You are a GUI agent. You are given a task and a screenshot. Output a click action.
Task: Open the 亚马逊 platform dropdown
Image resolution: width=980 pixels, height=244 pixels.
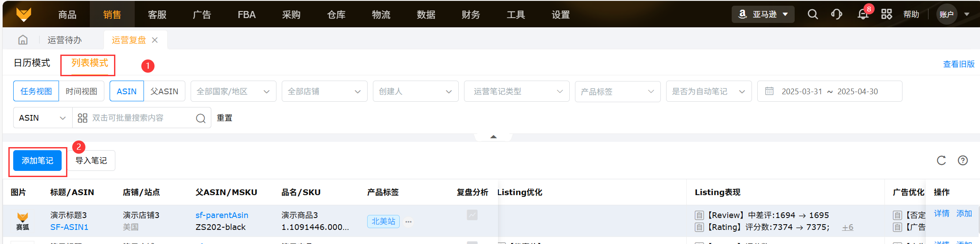[x=763, y=15]
